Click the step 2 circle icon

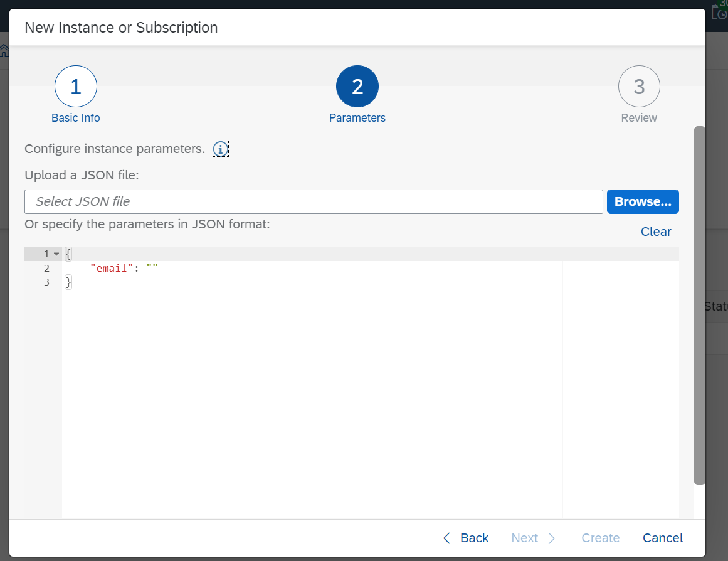pos(357,86)
